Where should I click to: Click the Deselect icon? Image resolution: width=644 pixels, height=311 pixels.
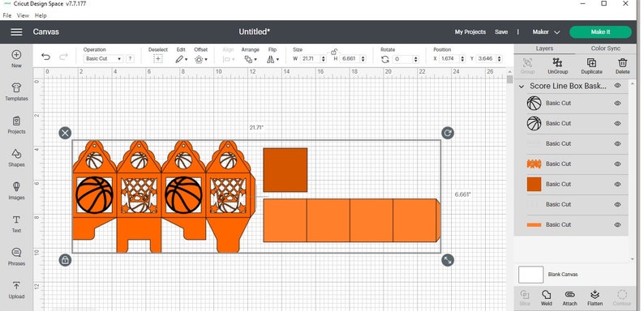click(157, 59)
